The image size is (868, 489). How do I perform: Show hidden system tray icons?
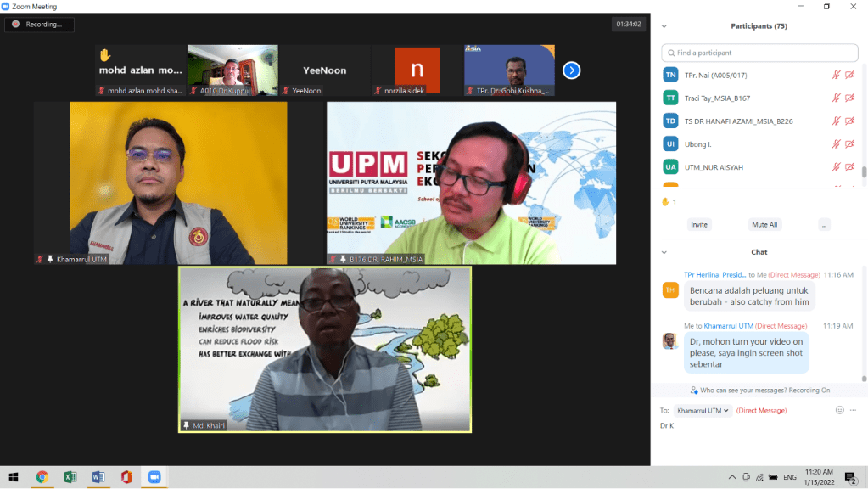click(732, 477)
